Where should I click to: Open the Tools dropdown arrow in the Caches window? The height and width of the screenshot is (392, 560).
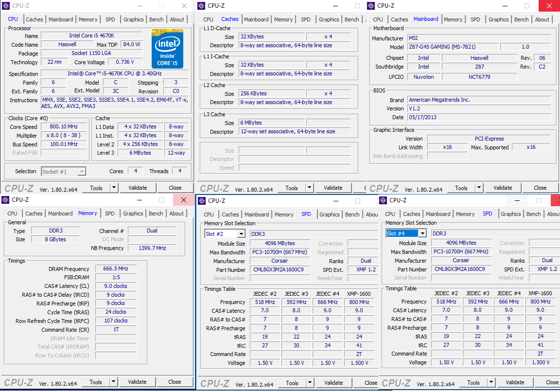click(309, 188)
